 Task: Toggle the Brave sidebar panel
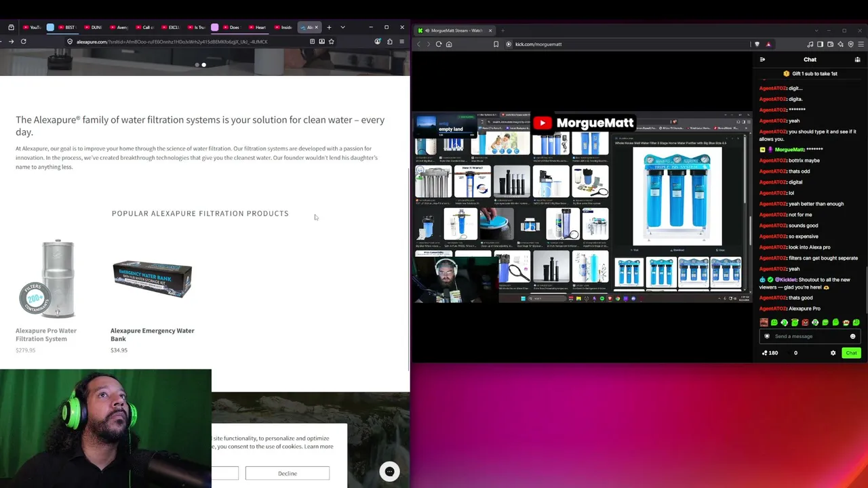point(820,44)
